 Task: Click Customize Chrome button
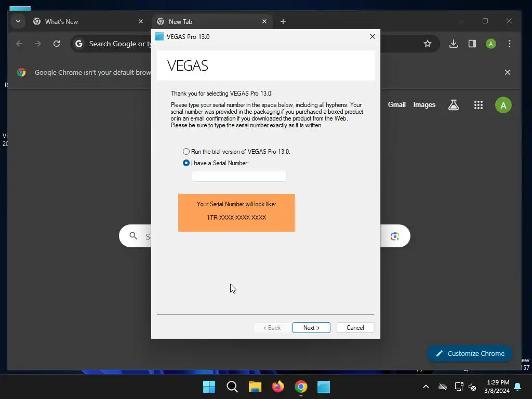(470, 353)
